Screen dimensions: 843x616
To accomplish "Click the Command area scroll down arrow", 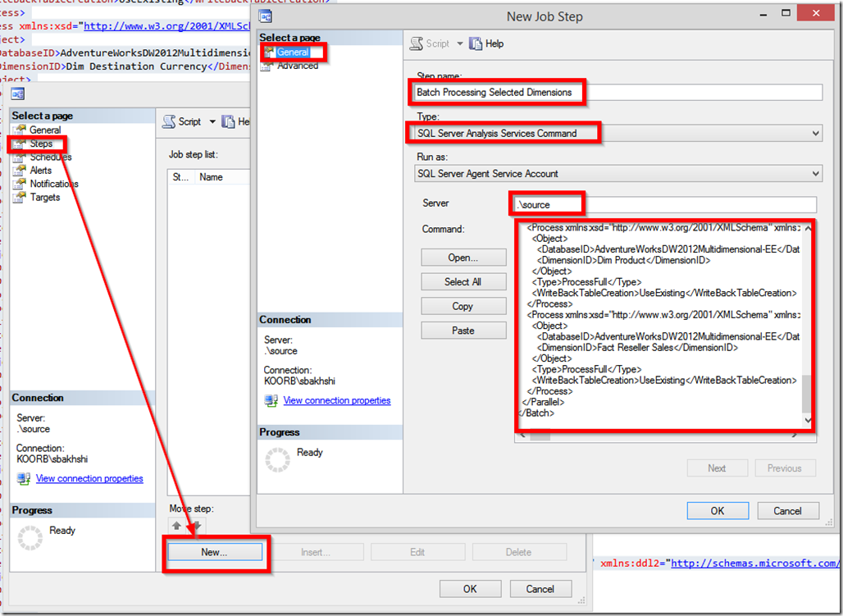I will coord(808,420).
